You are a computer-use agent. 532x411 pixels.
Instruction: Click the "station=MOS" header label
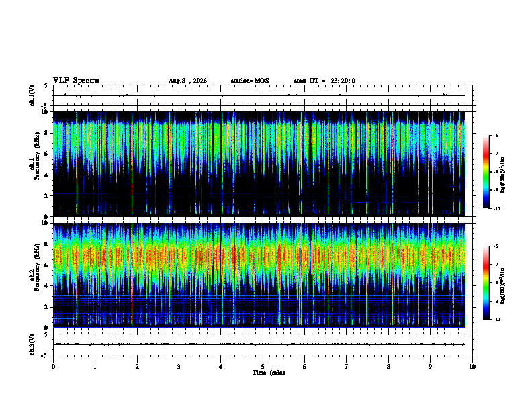[x=250, y=81]
